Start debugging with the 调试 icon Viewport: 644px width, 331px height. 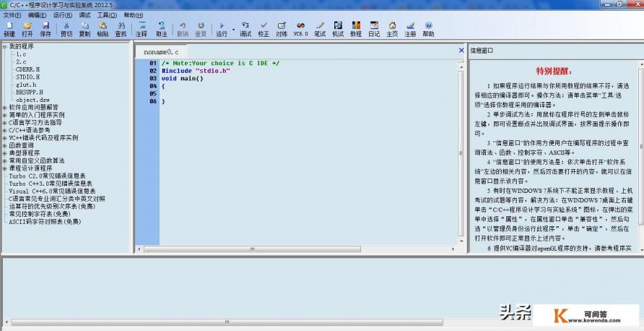coord(245,28)
